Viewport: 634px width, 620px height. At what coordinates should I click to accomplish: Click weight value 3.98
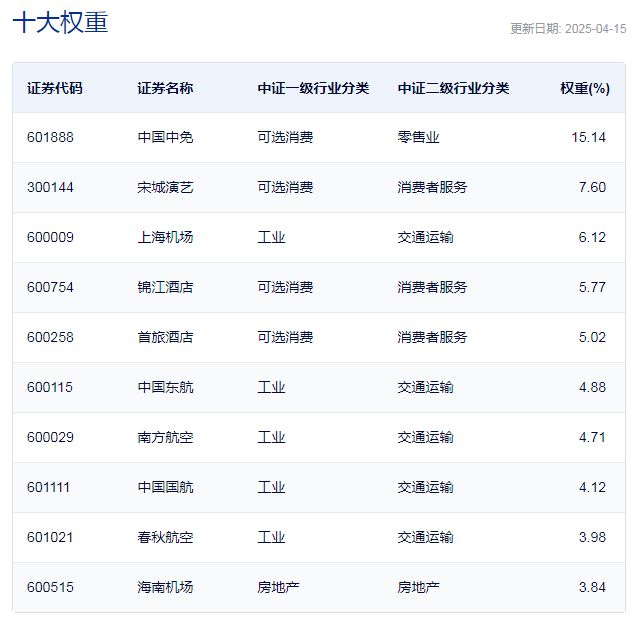tap(592, 537)
